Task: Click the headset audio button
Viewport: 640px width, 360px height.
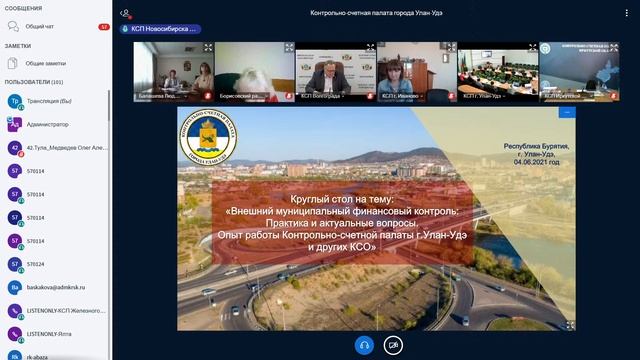Action: point(364,345)
